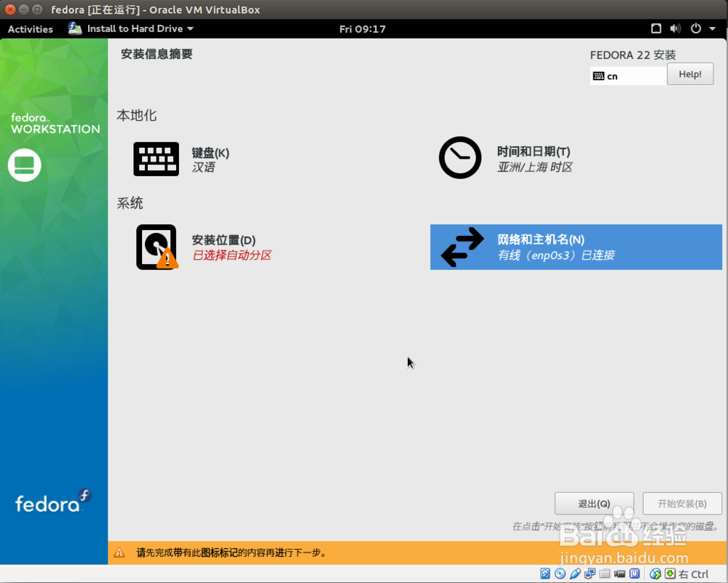Open the sound volume indicator in top bar
This screenshot has width=728, height=583.
point(675,29)
